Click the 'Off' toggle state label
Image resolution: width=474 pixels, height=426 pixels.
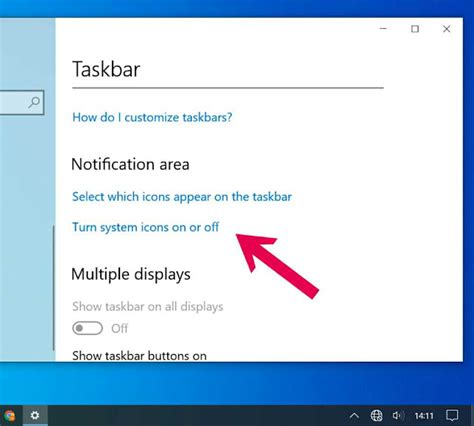pyautogui.click(x=119, y=329)
